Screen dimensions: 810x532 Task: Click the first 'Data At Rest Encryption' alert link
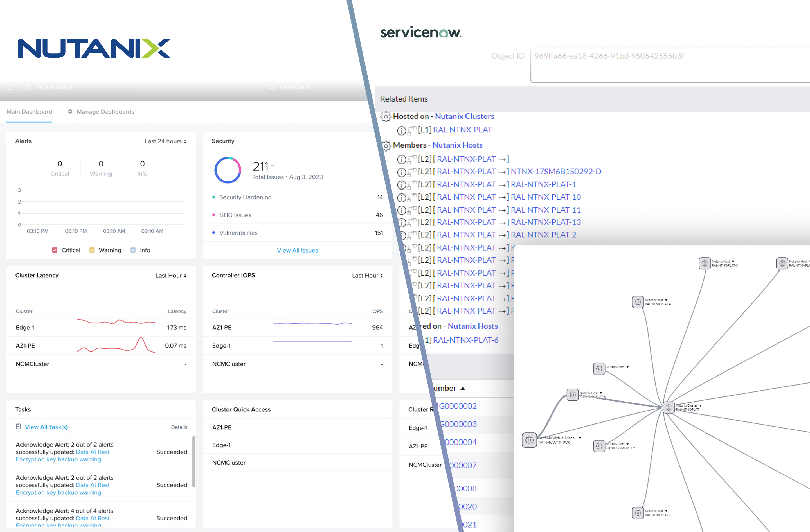[x=63, y=456]
